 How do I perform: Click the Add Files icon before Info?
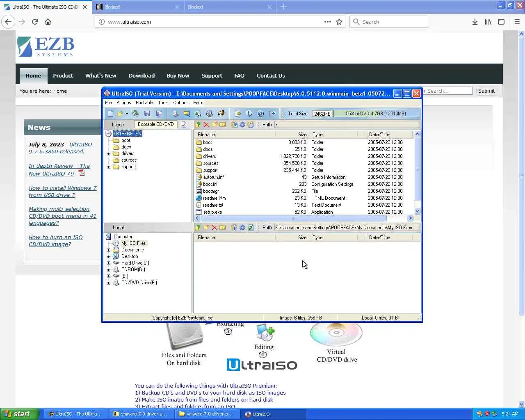(237, 114)
